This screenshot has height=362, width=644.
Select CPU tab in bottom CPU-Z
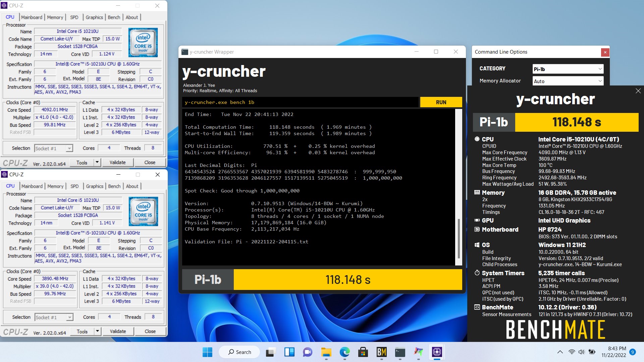10,186
